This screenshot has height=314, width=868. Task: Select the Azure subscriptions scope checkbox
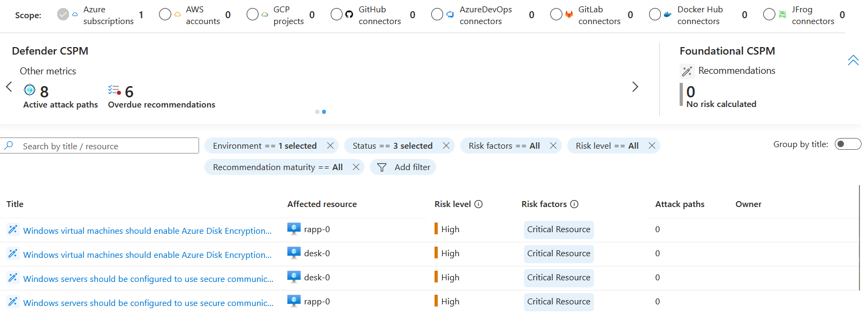coord(63,14)
